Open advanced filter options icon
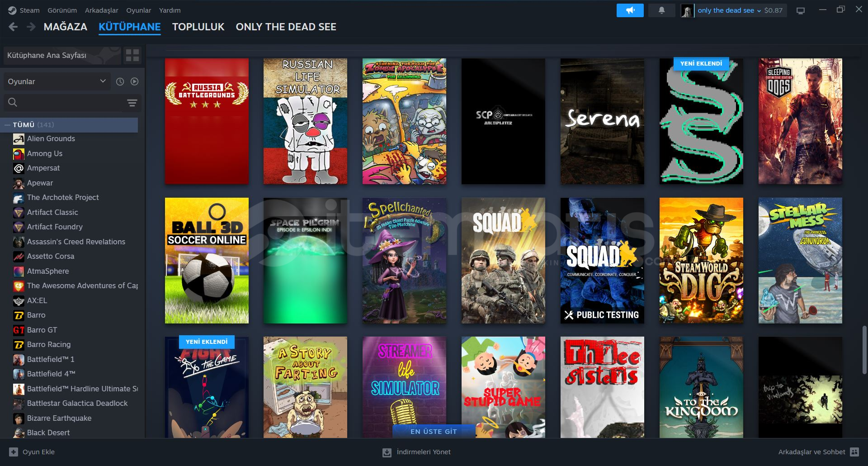Screen dimensions: 868x466 pyautogui.click(x=132, y=103)
